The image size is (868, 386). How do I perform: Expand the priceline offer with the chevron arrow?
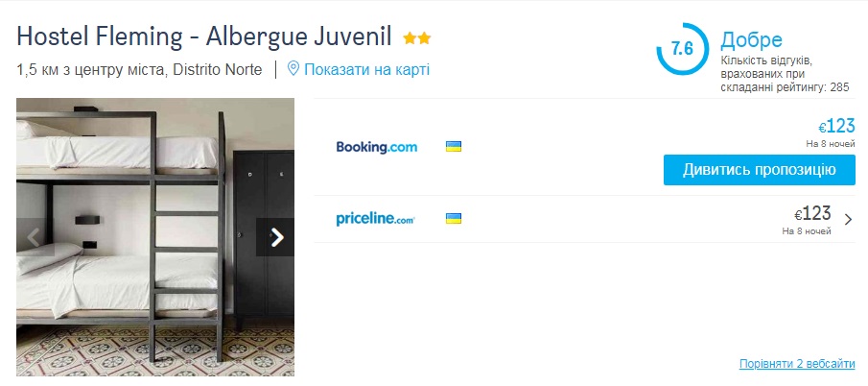point(848,219)
